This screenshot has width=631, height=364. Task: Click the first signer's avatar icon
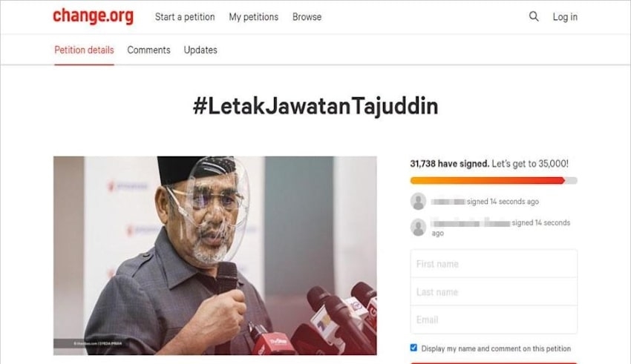click(418, 202)
